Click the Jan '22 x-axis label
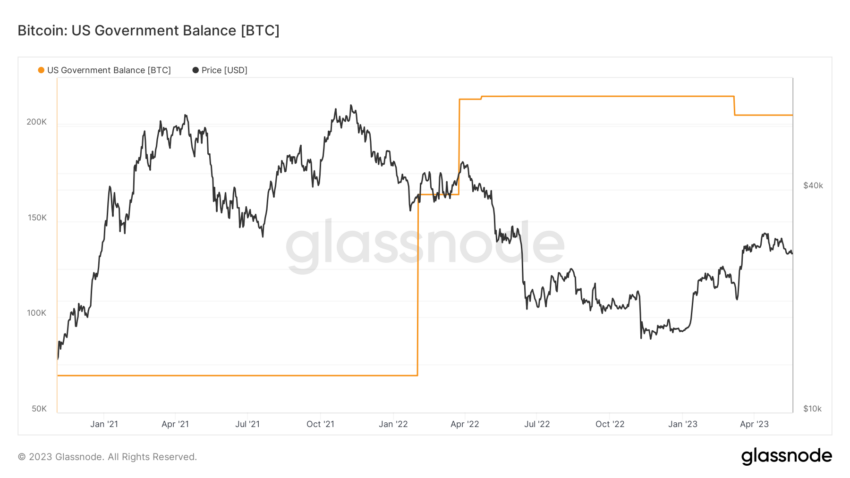Image resolution: width=850 pixels, height=478 pixels. coord(393,424)
